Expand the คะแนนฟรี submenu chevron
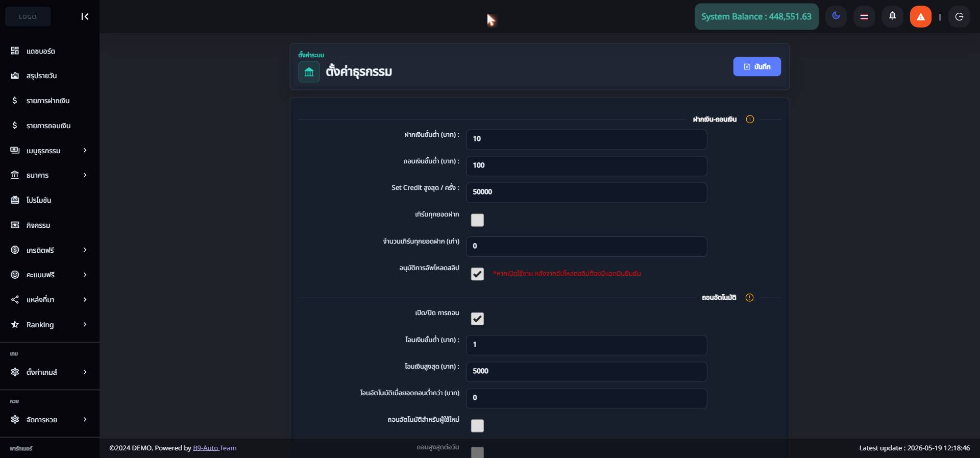Screen dimensions: 980x458 click(85, 275)
